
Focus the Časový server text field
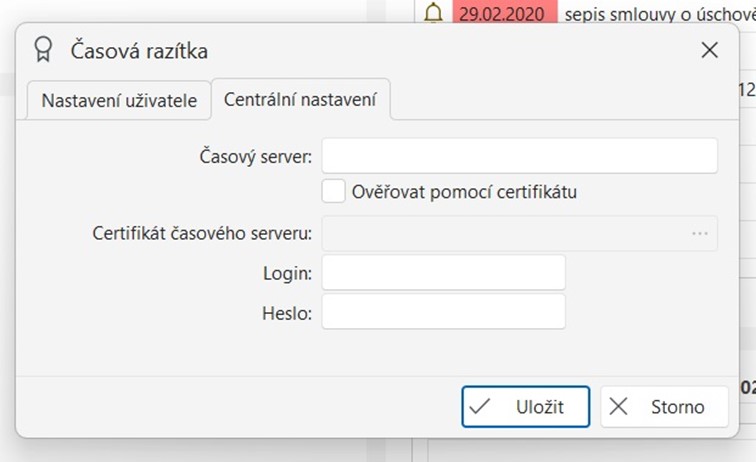(x=519, y=156)
